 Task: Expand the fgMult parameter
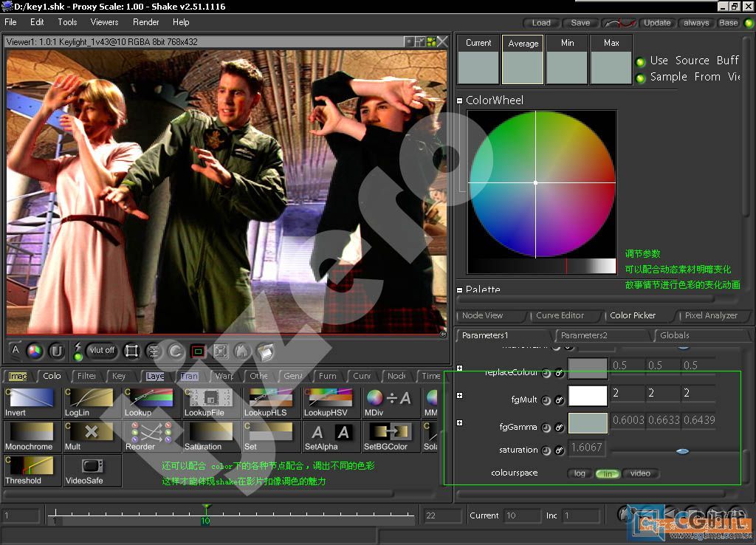pos(459,396)
